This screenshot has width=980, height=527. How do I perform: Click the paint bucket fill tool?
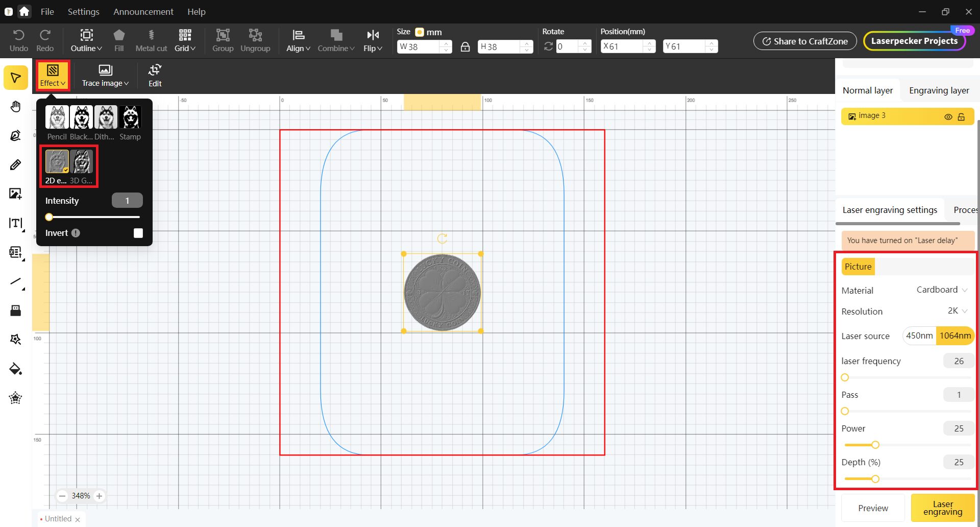[16, 369]
